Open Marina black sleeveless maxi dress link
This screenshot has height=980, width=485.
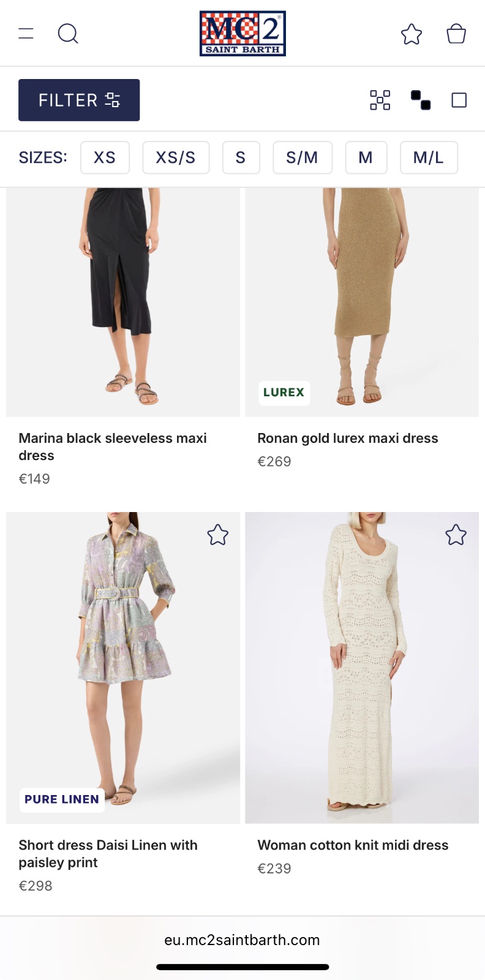[113, 447]
